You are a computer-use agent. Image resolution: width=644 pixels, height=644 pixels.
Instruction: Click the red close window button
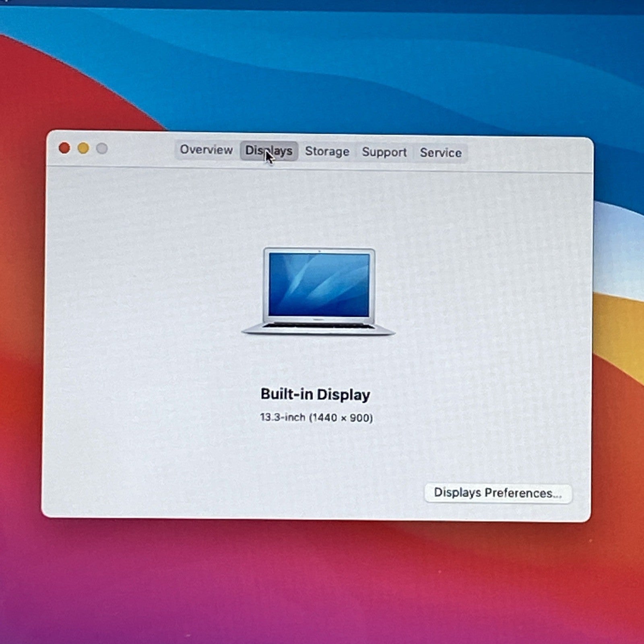tap(64, 148)
